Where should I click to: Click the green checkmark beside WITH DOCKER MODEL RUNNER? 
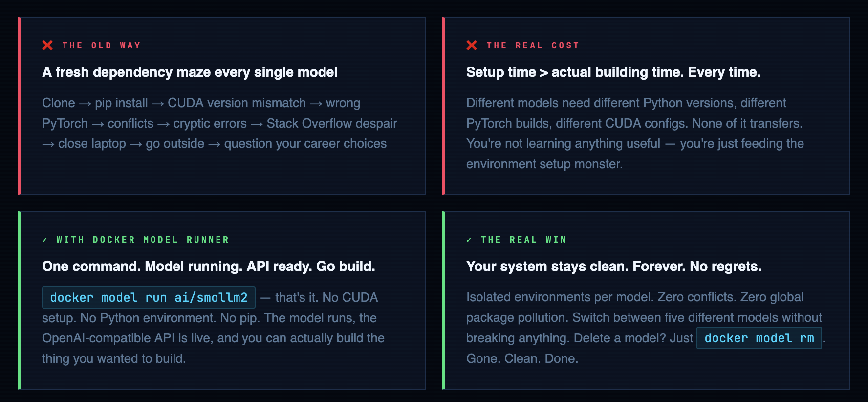pyautogui.click(x=45, y=240)
